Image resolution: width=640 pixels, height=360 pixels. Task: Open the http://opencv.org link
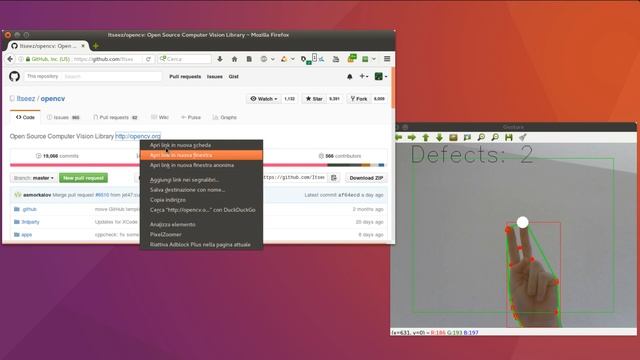(x=138, y=136)
